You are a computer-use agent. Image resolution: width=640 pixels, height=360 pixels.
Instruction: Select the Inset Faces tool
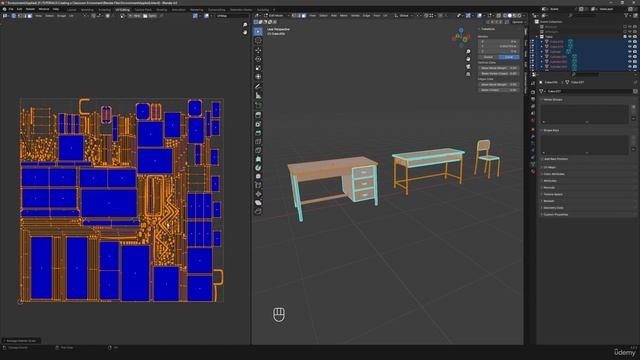[x=258, y=124]
